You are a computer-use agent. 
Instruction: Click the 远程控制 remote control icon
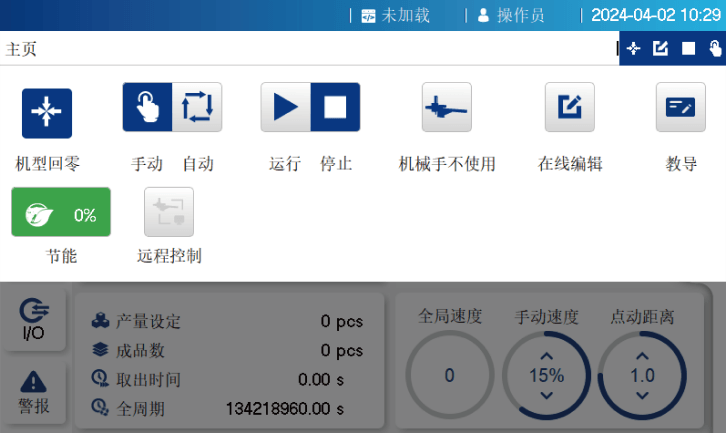pos(168,212)
